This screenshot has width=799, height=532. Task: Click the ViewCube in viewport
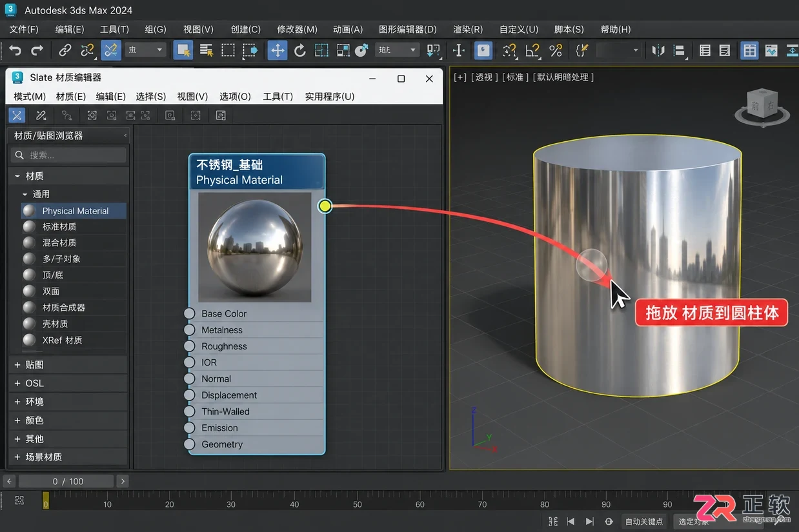pos(762,107)
